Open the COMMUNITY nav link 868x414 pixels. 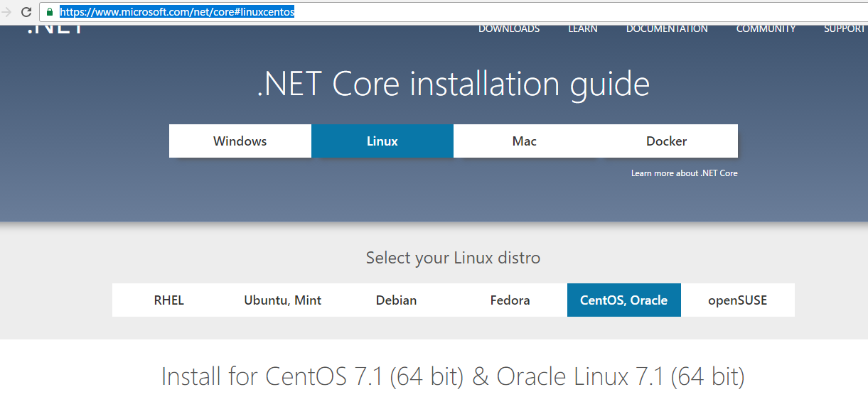766,29
